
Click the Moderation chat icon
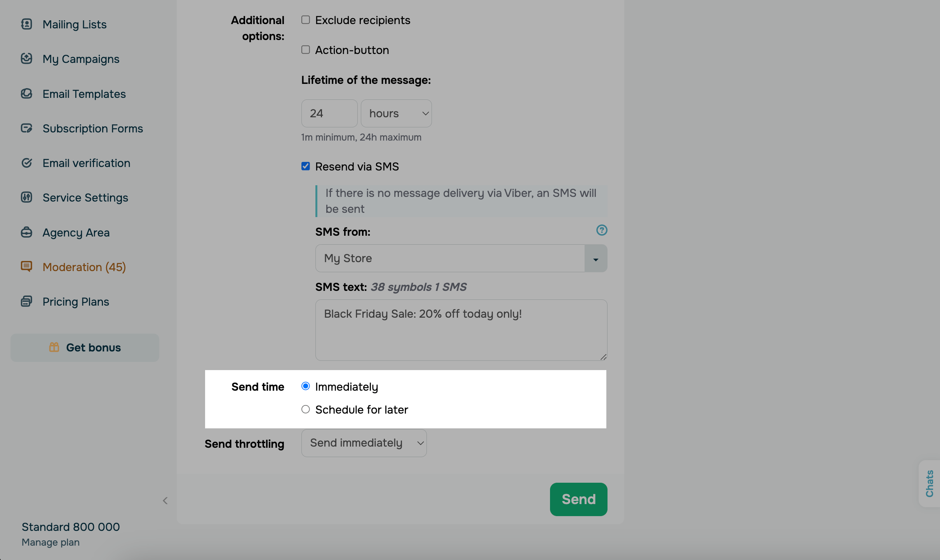[26, 266]
